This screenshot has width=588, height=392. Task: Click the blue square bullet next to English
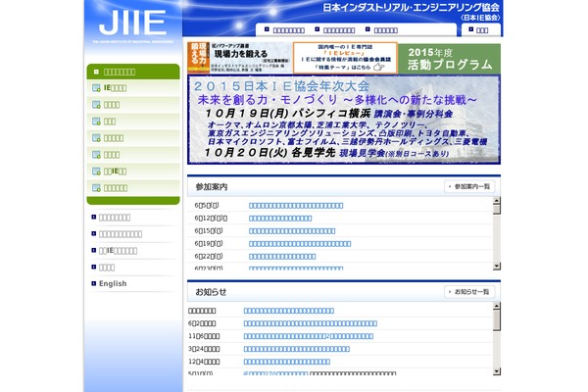point(94,284)
